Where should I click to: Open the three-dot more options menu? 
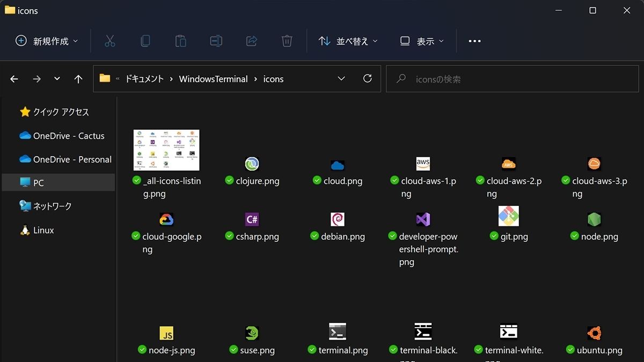474,41
